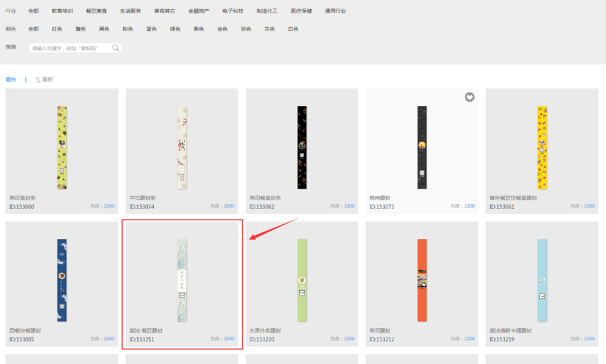Click the search magnifier icon
606x364 pixels.
coord(116,48)
